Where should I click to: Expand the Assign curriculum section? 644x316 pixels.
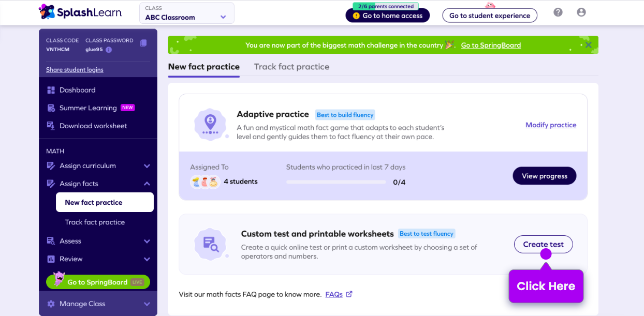coord(147,166)
